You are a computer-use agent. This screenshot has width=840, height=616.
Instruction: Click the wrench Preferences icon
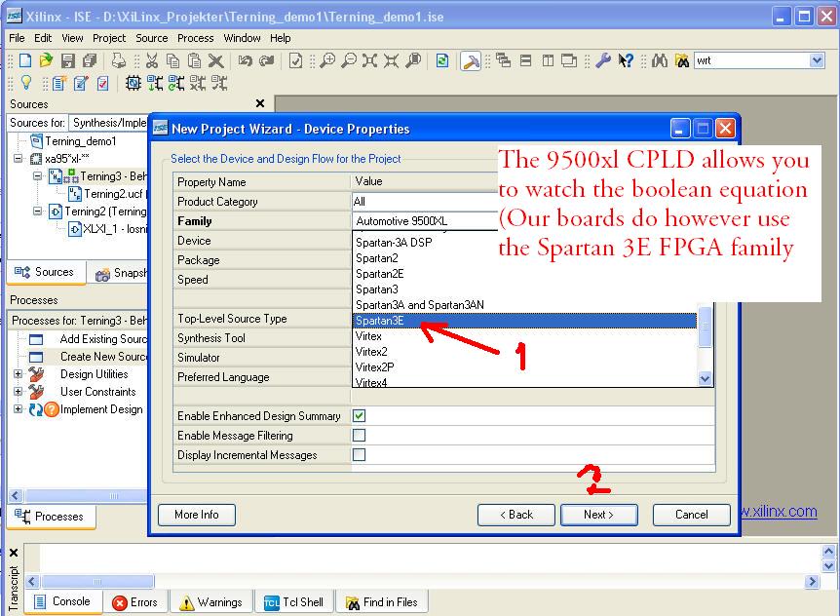coord(603,60)
